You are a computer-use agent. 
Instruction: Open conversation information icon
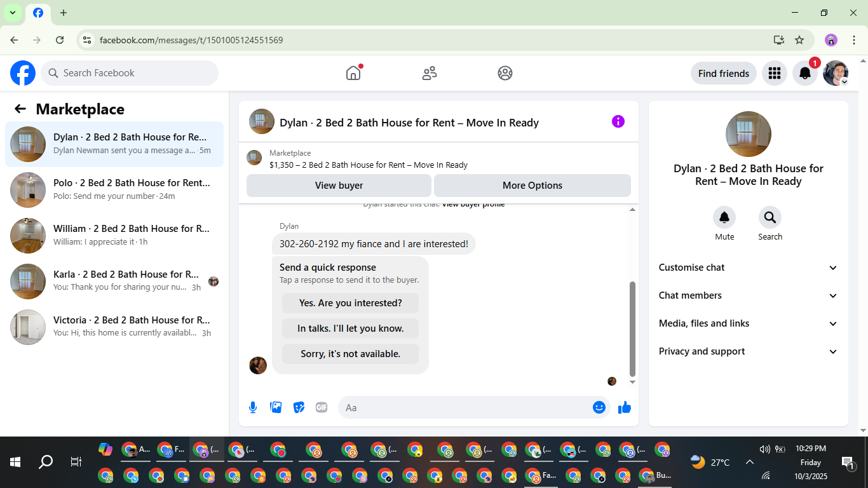[x=618, y=121]
